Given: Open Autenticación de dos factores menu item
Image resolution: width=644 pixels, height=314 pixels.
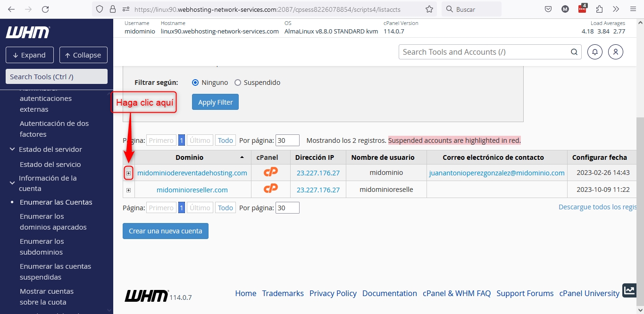Looking at the screenshot, I should coord(54,129).
